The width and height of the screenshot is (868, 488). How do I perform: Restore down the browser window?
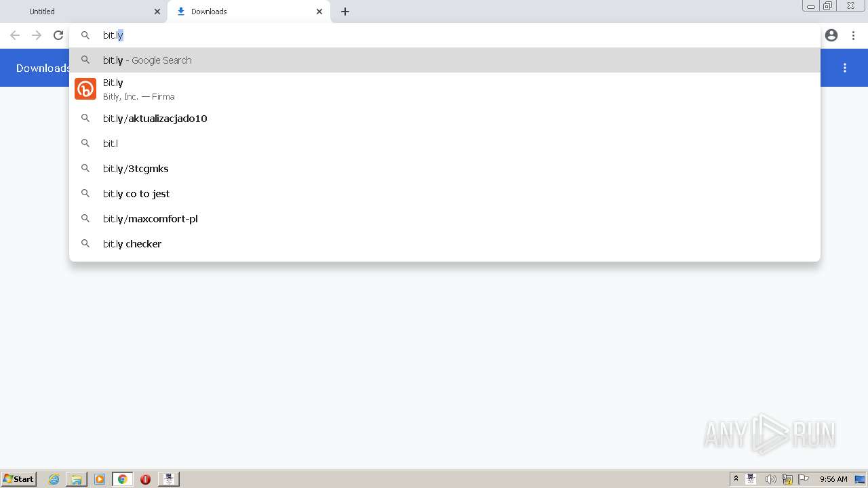coord(828,6)
